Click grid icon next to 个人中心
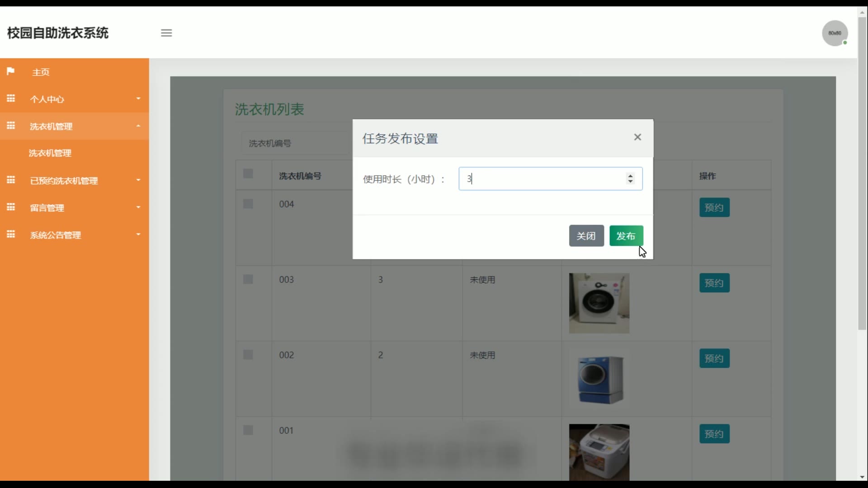 11,99
